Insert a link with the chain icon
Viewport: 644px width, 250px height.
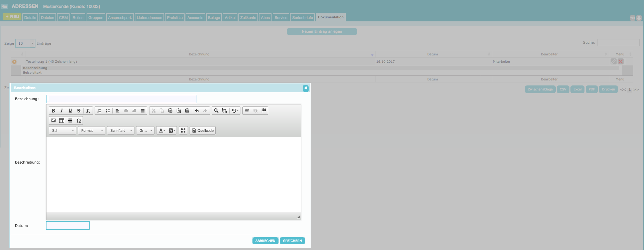(247, 111)
